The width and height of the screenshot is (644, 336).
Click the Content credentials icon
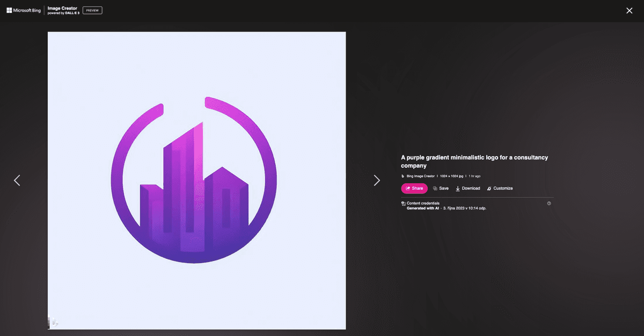[x=403, y=204]
